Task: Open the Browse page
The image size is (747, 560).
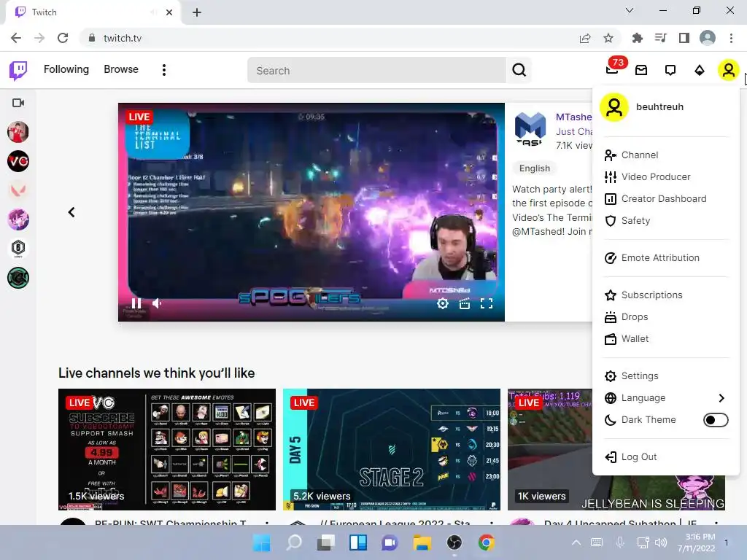Action: pyautogui.click(x=121, y=69)
